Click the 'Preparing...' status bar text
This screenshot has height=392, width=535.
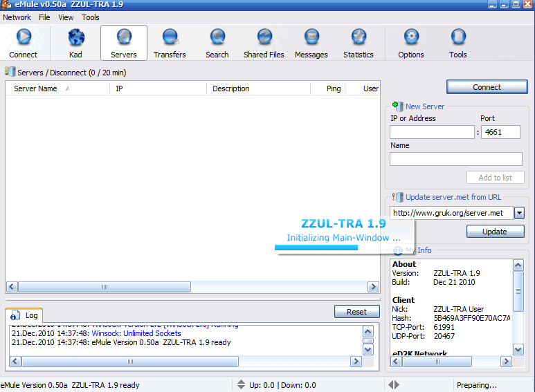477,385
